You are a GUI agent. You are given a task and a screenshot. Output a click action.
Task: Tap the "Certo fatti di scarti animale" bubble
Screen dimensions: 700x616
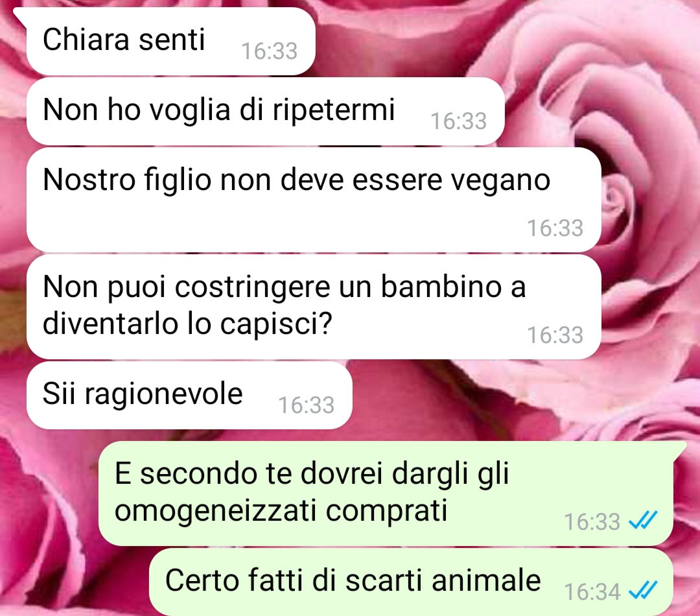click(x=411, y=582)
